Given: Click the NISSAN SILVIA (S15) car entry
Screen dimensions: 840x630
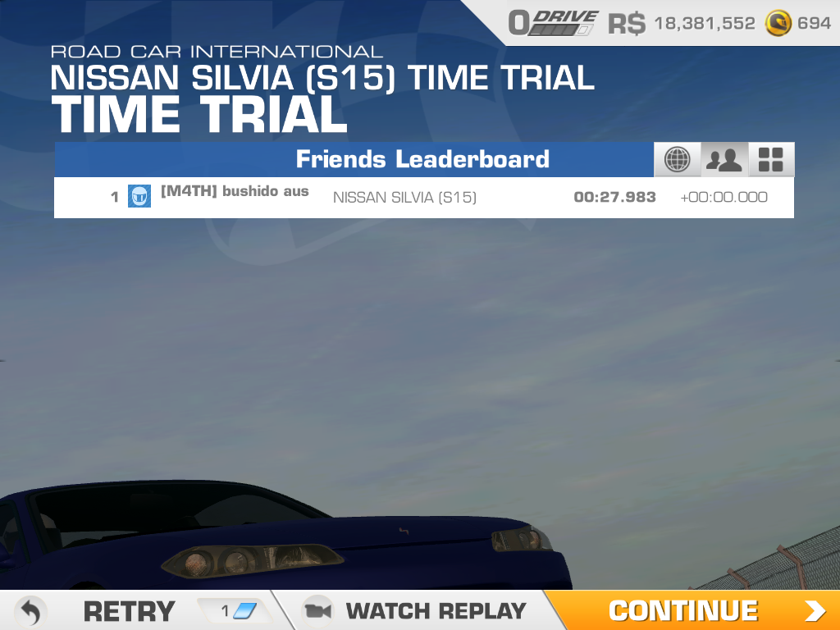Looking at the screenshot, I should pyautogui.click(x=404, y=198).
